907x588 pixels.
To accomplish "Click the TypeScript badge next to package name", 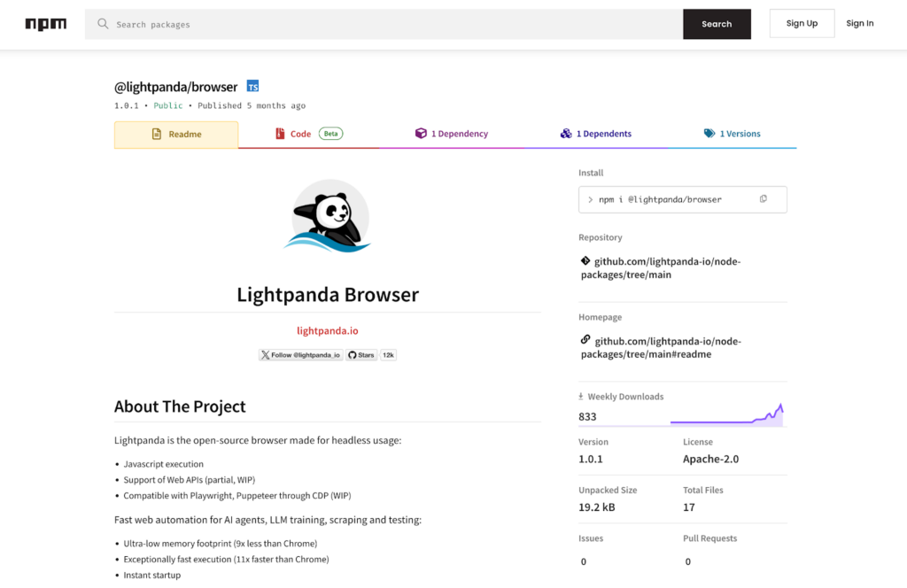I will 253,86.
